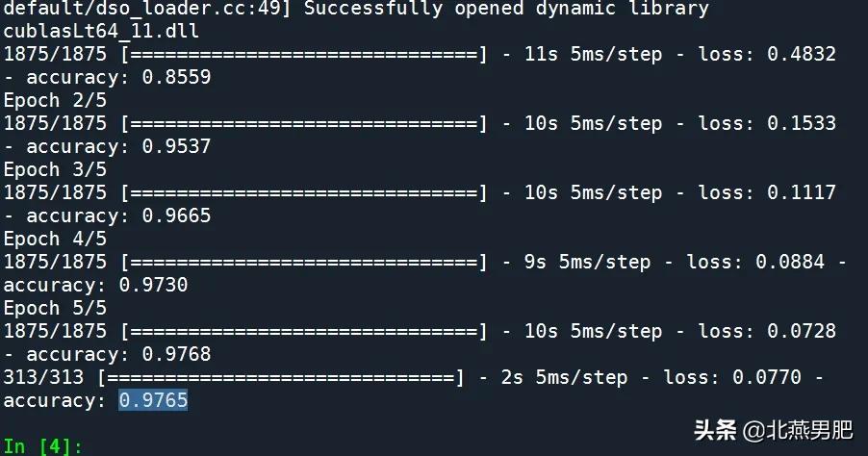Image resolution: width=868 pixels, height=456 pixels.
Task: Click the In [4]: input prompt
Action: tap(43, 446)
